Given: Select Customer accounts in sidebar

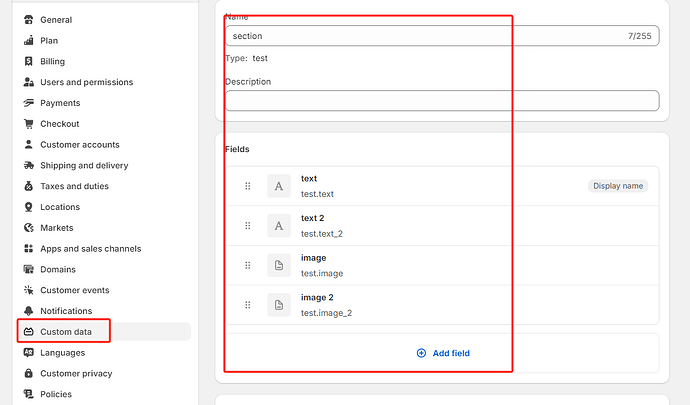Looking at the screenshot, I should tap(79, 145).
